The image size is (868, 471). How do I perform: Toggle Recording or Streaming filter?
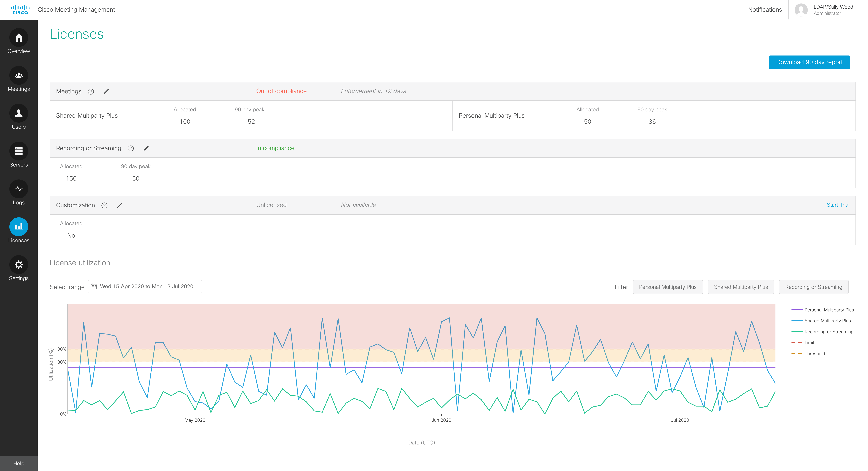813,287
